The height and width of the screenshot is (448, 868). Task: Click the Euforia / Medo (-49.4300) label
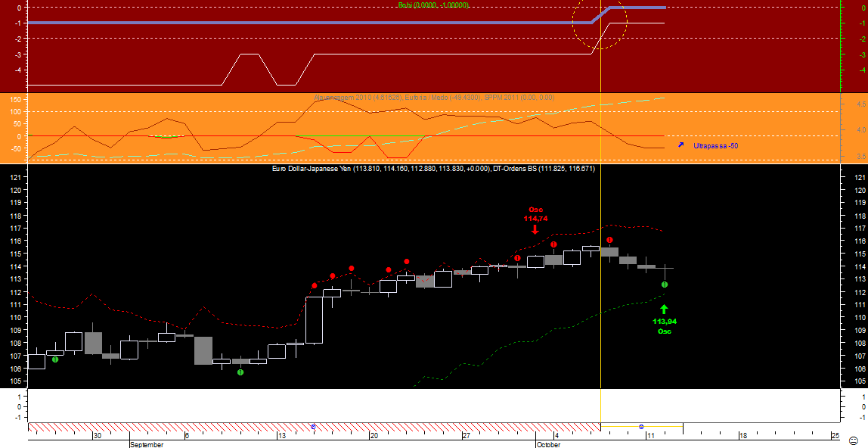442,98
